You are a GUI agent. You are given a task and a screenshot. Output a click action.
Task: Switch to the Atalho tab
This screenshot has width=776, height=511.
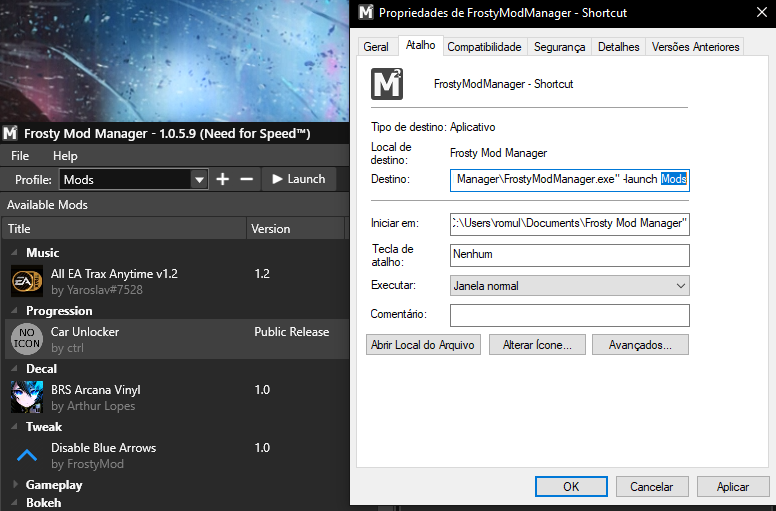coord(420,45)
